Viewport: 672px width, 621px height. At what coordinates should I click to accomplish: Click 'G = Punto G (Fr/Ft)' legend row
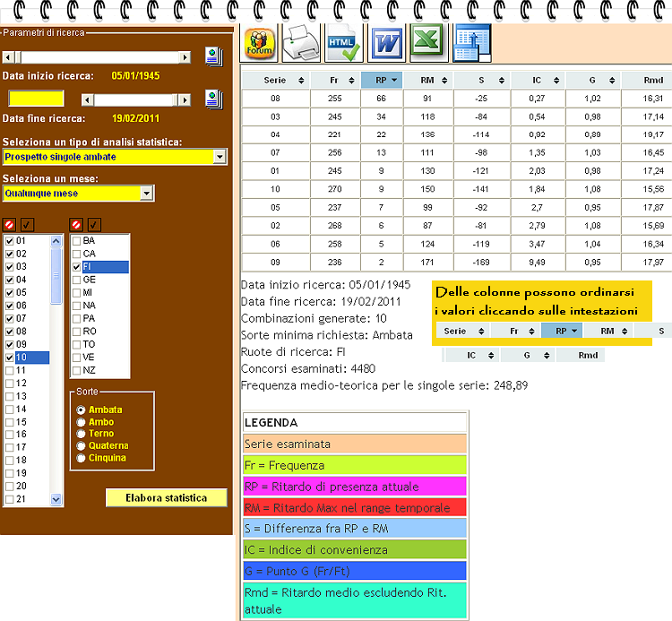click(355, 571)
